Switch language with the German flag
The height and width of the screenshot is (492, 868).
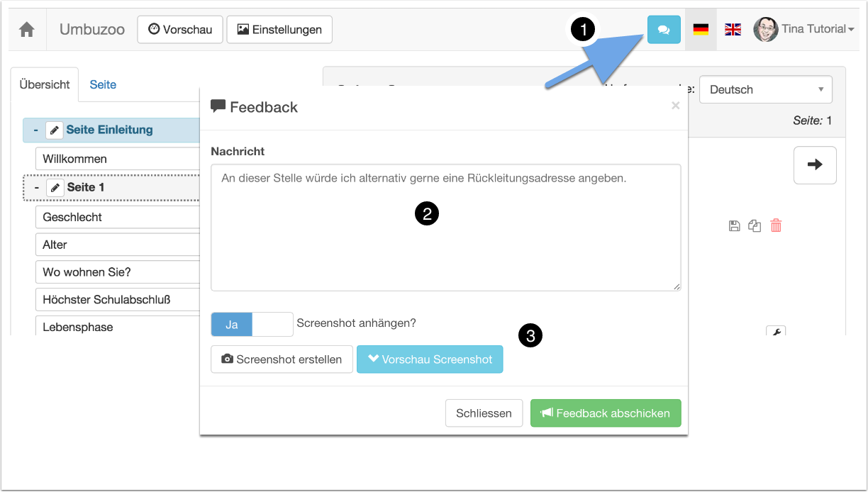tap(701, 30)
